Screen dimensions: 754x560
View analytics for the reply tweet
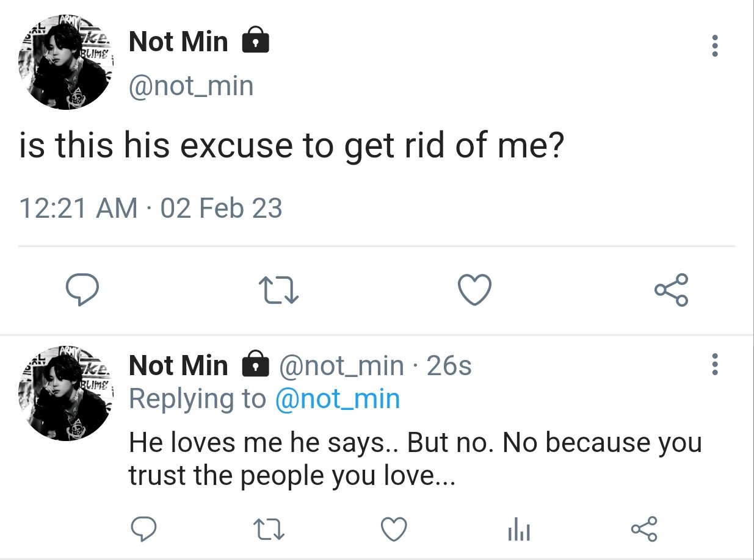[518, 529]
